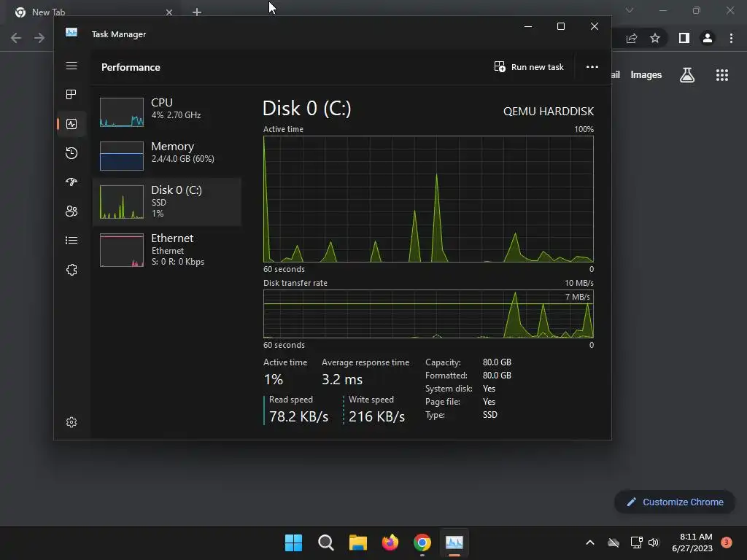
Task: Open the Processes page icon in sidebar
Action: [x=71, y=94]
